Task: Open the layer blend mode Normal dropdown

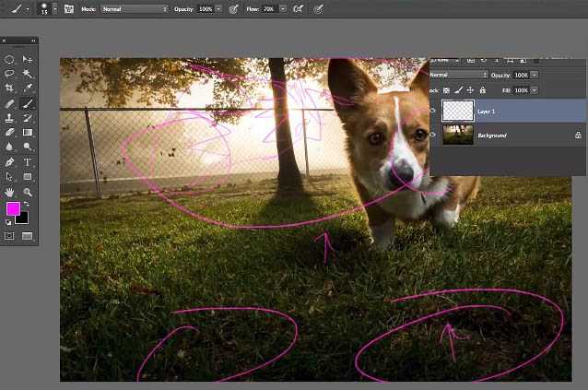Action: (458, 74)
